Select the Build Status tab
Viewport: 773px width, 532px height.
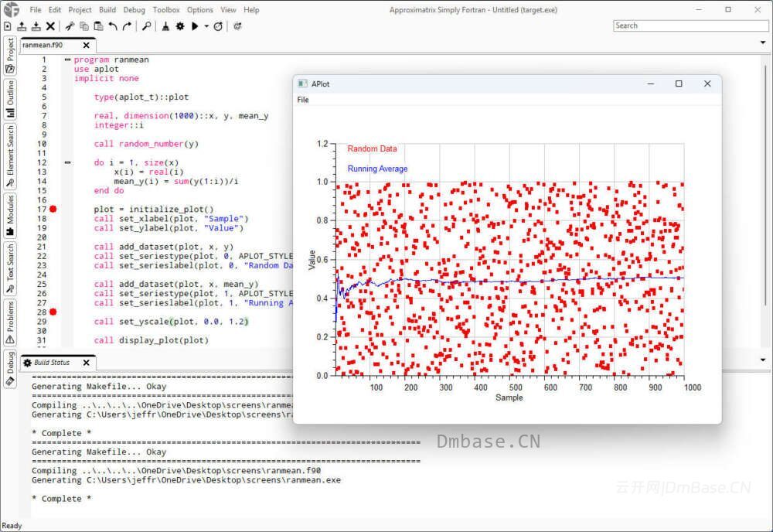(52, 363)
